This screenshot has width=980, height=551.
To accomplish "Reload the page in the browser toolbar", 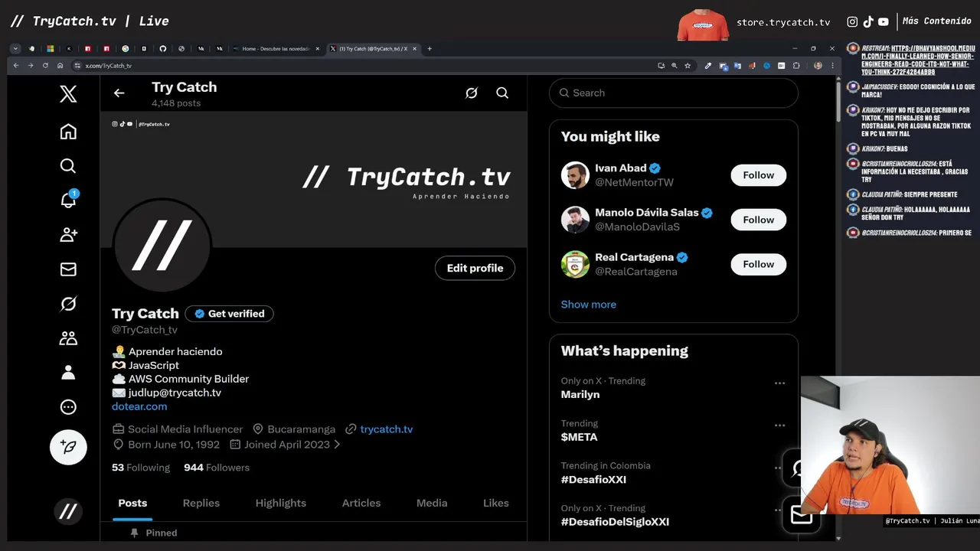I will pyautogui.click(x=45, y=66).
